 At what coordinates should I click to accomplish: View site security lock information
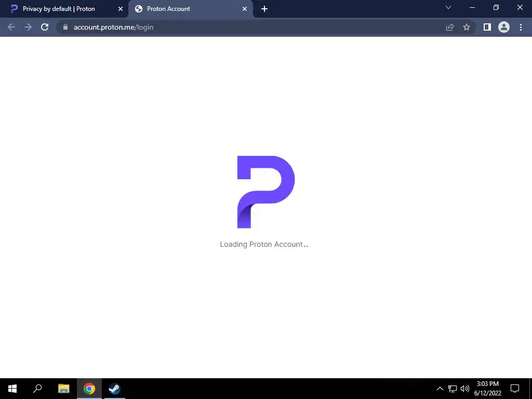[65, 27]
